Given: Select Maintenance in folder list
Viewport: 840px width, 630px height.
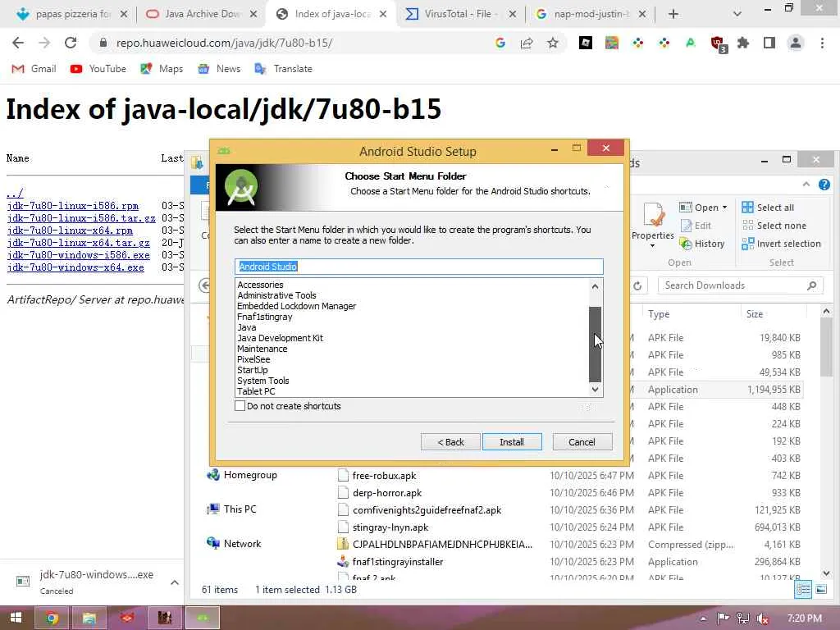Looking at the screenshot, I should coord(262,349).
